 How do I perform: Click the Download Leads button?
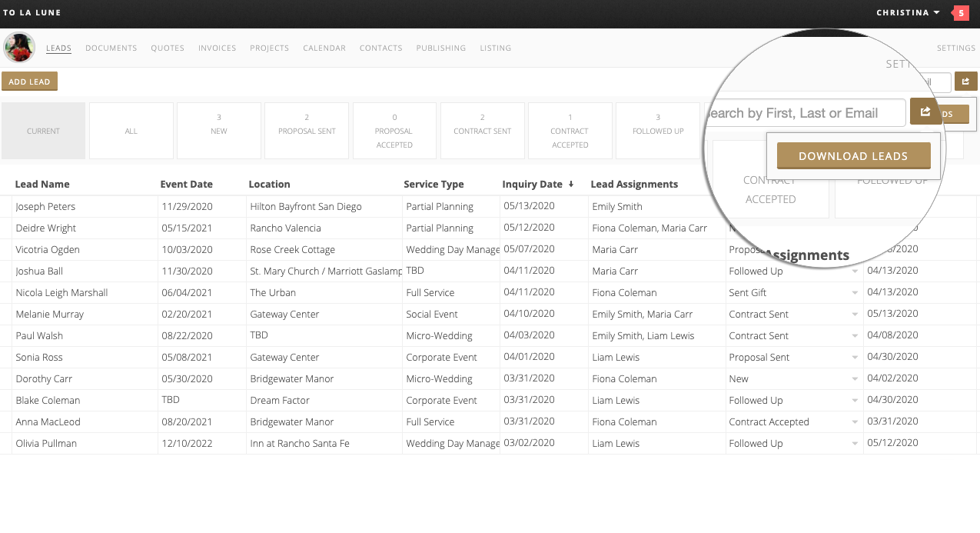click(x=853, y=156)
